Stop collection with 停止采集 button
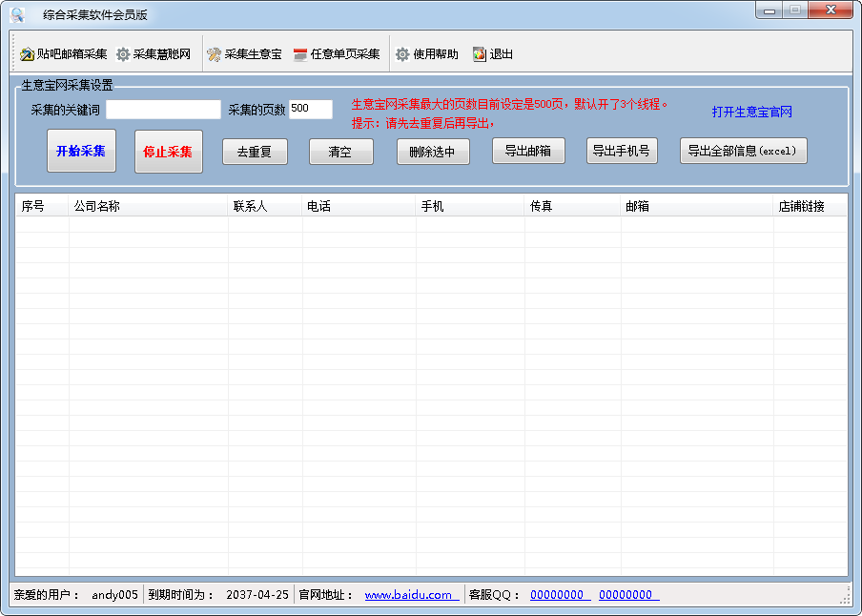 coord(168,152)
